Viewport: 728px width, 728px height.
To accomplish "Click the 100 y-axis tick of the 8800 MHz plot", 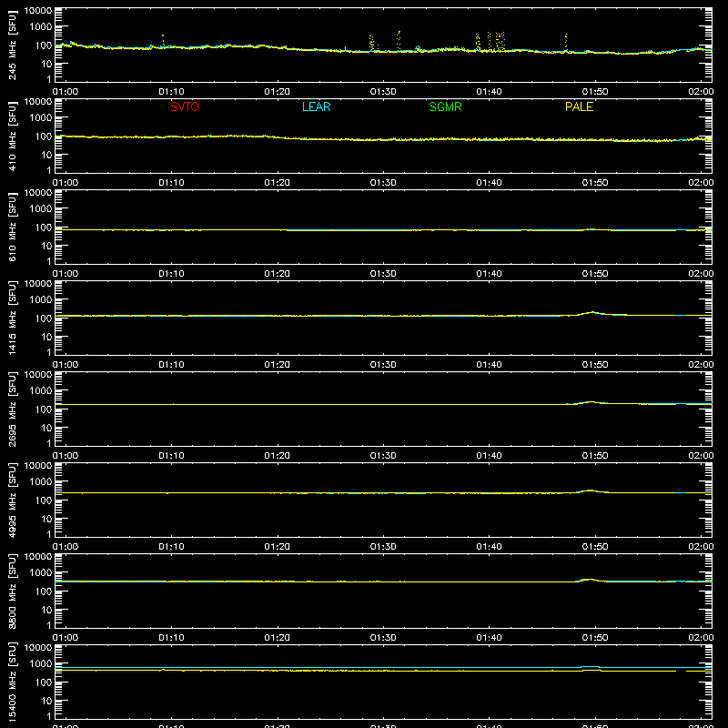I will [44, 591].
